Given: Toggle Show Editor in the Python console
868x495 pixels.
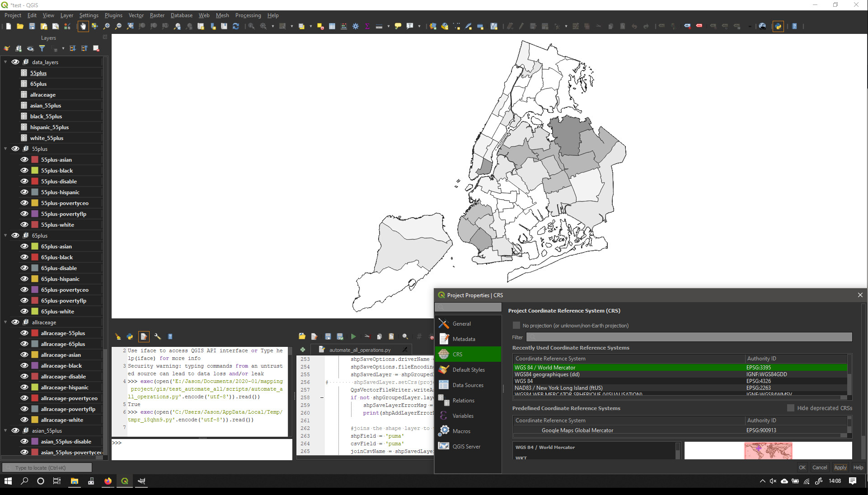Looking at the screenshot, I should (x=144, y=336).
